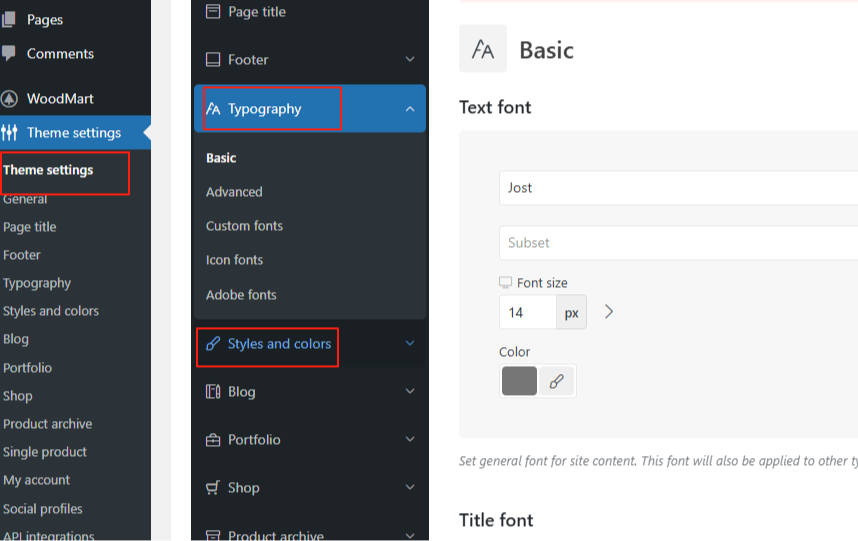Open Shop in the admin submenu
Image resolution: width=858 pixels, height=541 pixels.
pyautogui.click(x=18, y=395)
